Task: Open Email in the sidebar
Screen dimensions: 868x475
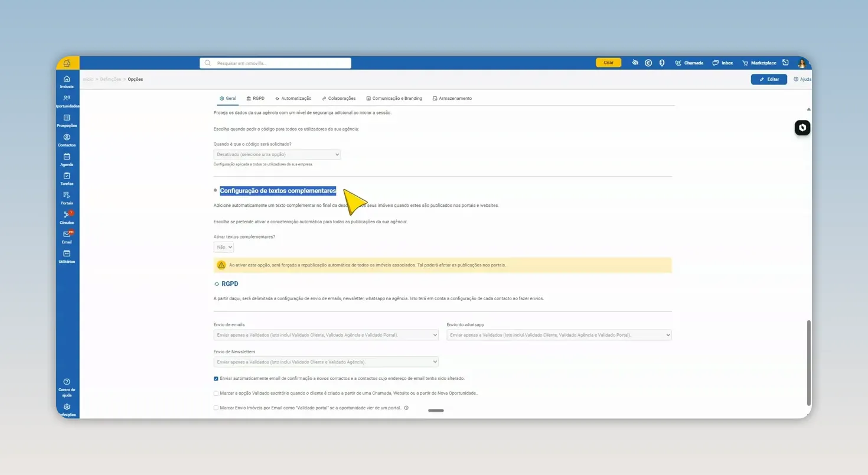Action: (x=67, y=237)
